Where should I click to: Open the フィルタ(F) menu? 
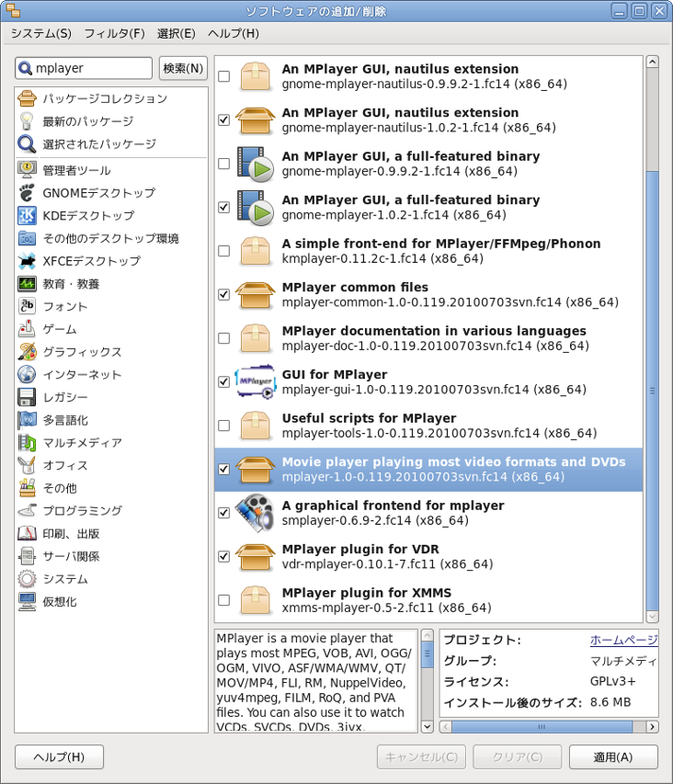coord(115,33)
